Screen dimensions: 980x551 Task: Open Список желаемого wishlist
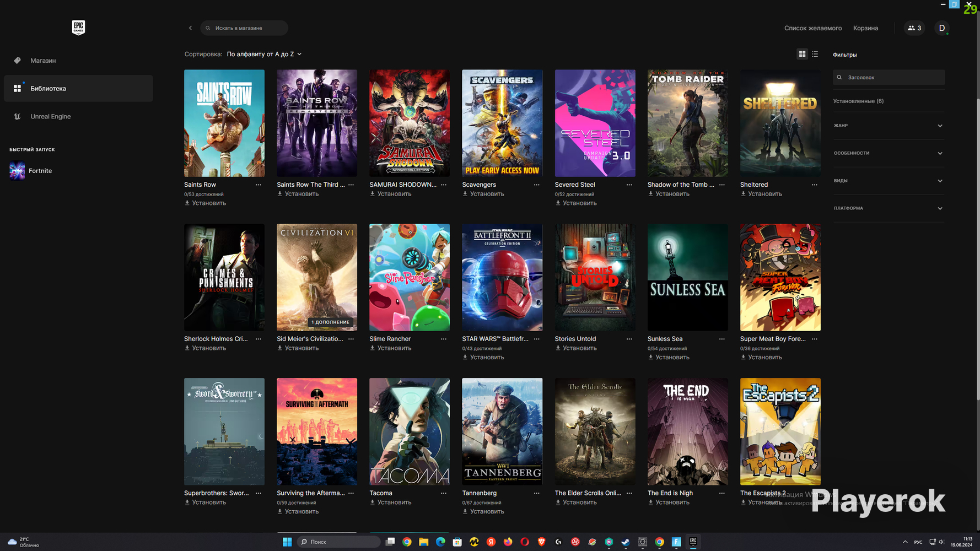pos(813,28)
